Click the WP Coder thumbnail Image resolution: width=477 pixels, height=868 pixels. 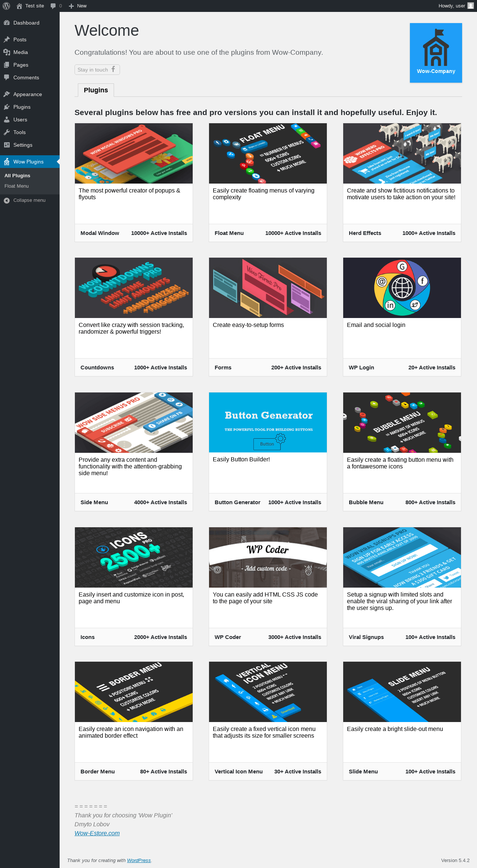[268, 557]
